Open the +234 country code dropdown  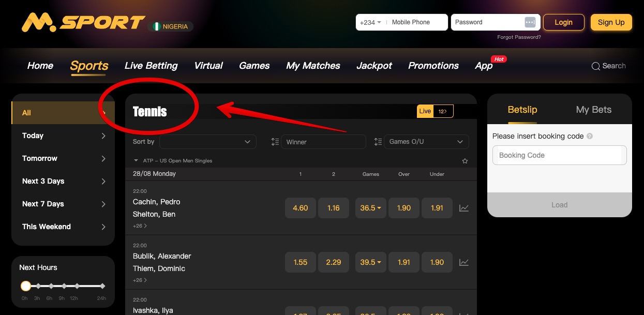[370, 22]
